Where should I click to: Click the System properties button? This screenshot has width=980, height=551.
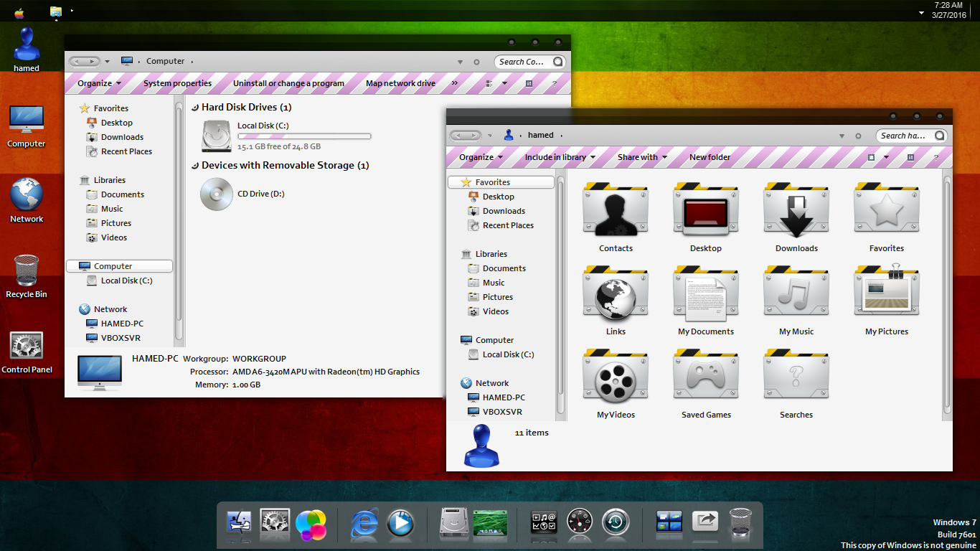pyautogui.click(x=177, y=83)
